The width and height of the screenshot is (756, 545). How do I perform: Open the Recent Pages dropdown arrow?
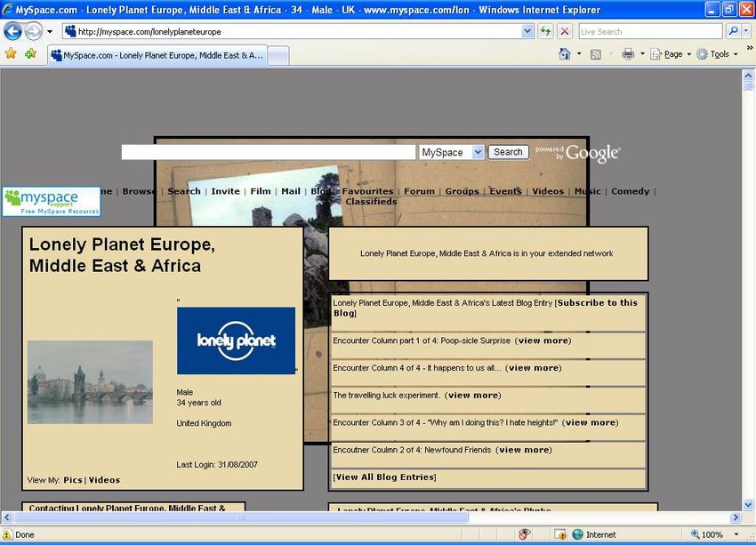coord(50,32)
